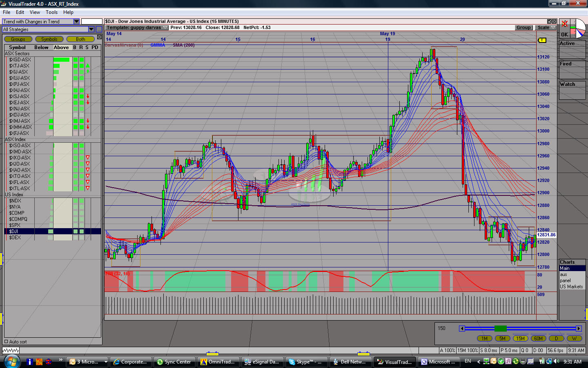
Task: Select the $NDX symbol row
Action: click(52, 201)
